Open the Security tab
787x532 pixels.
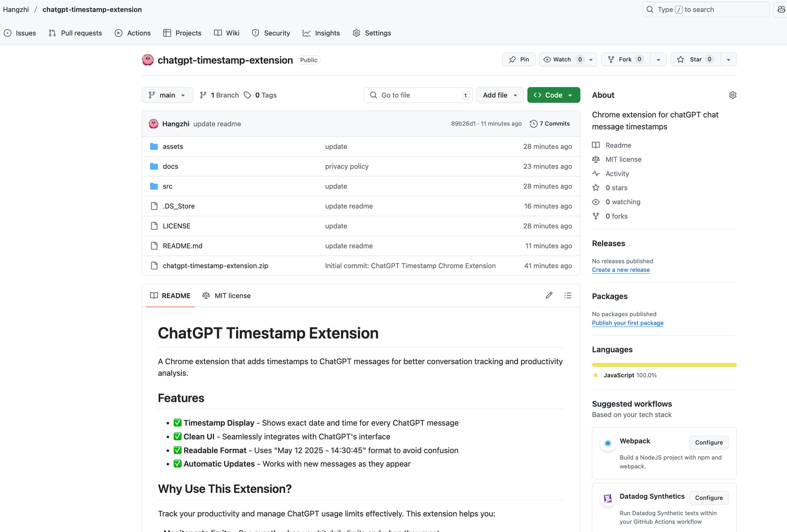(x=271, y=33)
